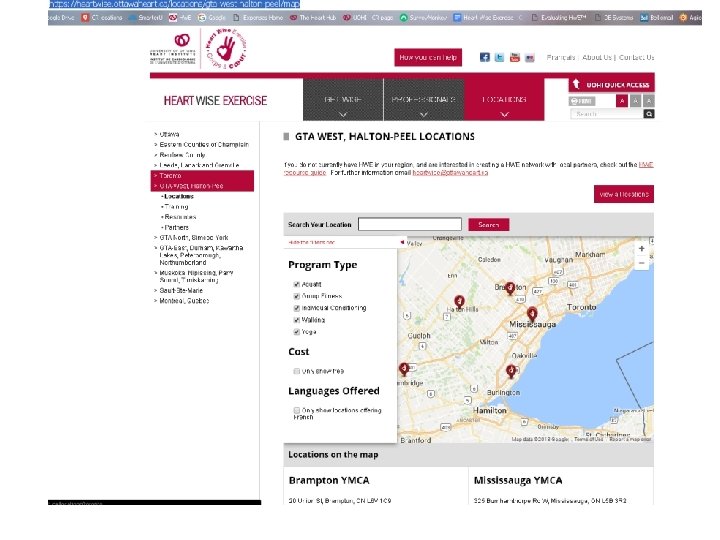Image resolution: width=720 pixels, height=540 pixels.
Task: Collapse the filters box via Hide link
Action: pos(312,242)
